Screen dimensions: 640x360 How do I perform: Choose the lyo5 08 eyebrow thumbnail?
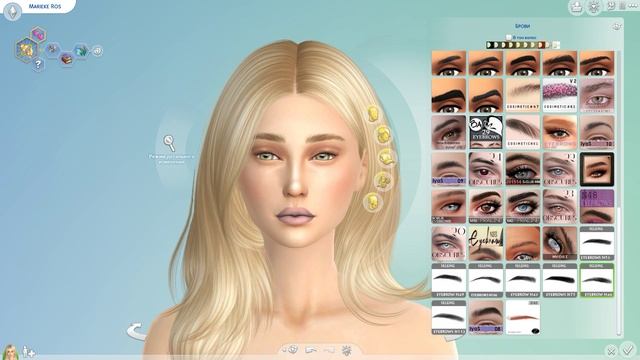485,318
